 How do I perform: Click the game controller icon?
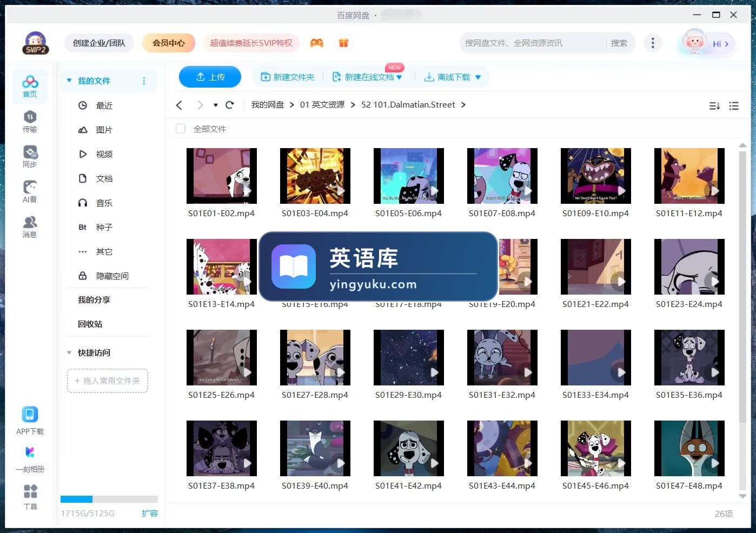pyautogui.click(x=317, y=43)
